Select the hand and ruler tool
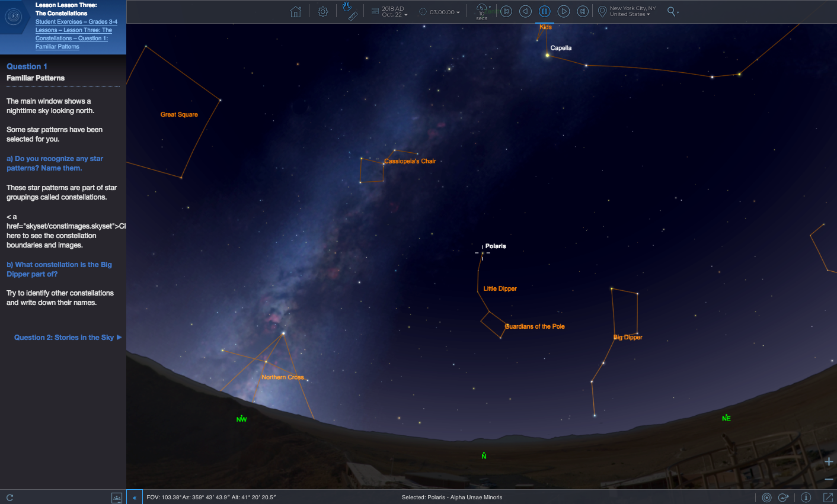The width and height of the screenshot is (837, 504). coord(350,11)
